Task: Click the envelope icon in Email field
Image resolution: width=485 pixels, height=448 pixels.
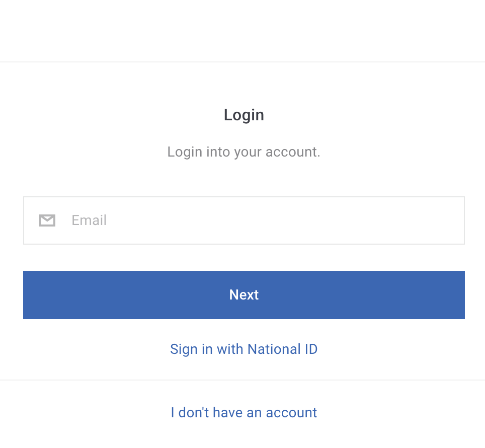Action: [47, 220]
